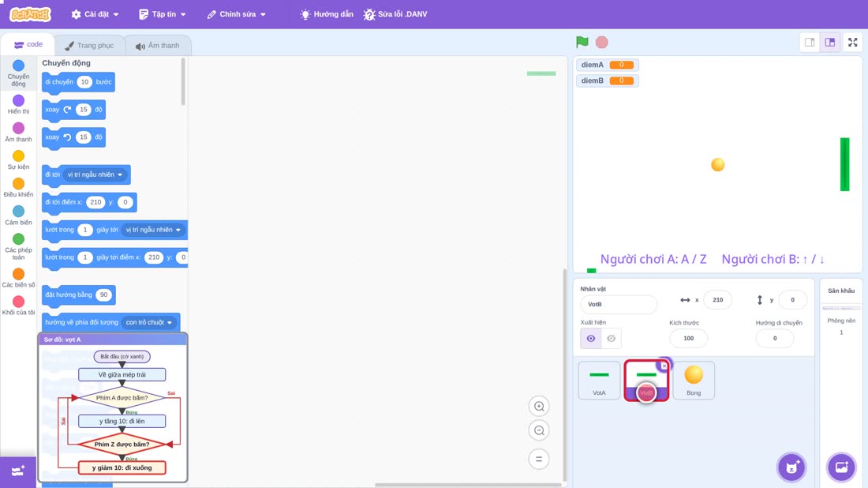Start the project with the green flag
This screenshot has height=488, width=868.
[x=582, y=42]
